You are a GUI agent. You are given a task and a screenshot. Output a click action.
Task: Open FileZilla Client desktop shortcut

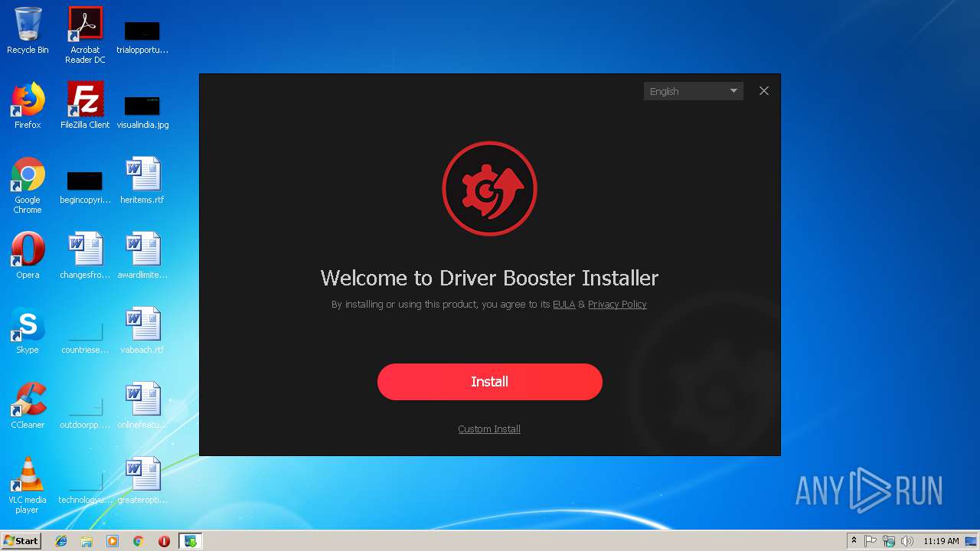(85, 106)
